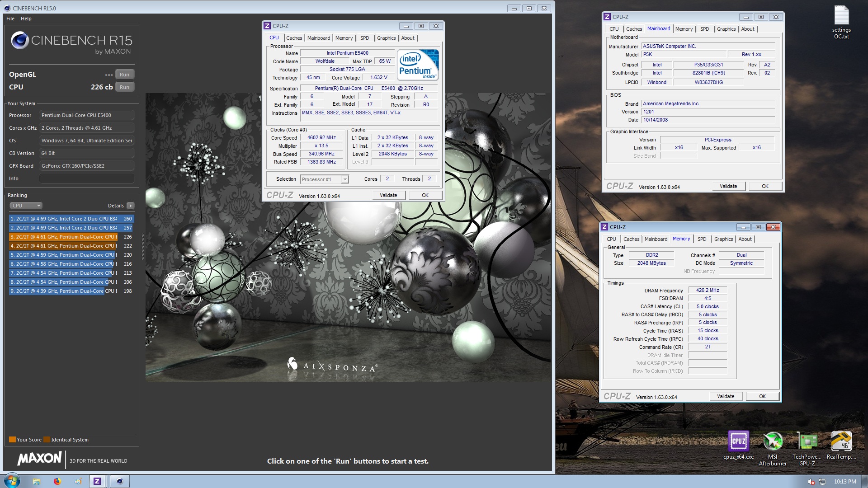The height and width of the screenshot is (488, 868).
Task: Select ranking row 9 with score 198
Action: (71, 291)
